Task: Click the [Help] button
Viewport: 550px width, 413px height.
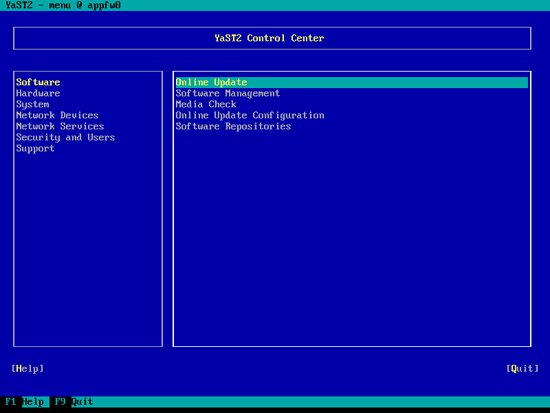Action: click(x=27, y=368)
